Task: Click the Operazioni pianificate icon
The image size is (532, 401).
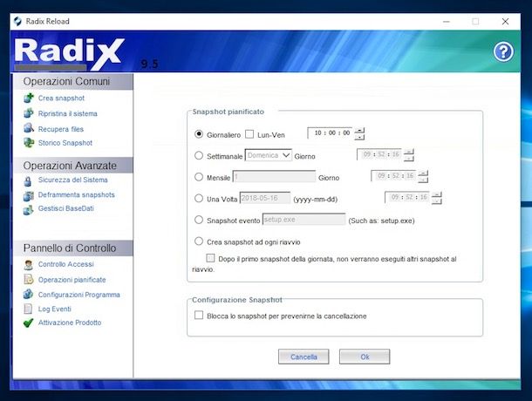Action: click(29, 279)
